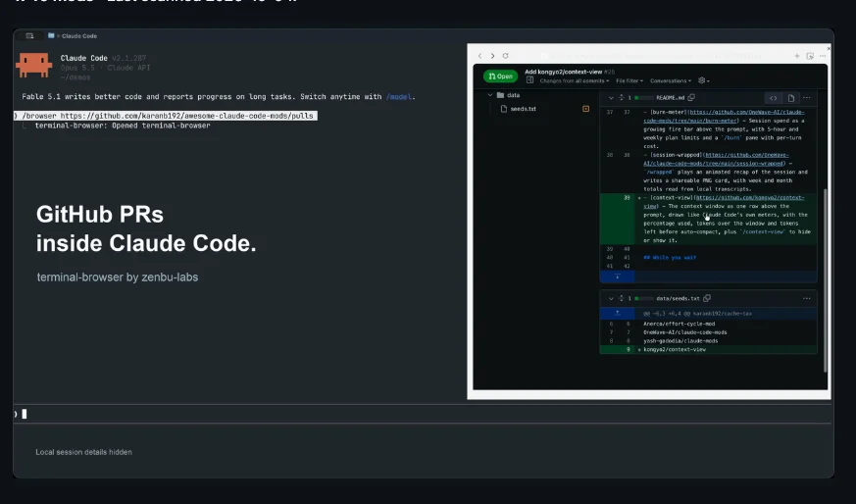Click the pull request title 'Add kongyo2/context-view'
Image resolution: width=856 pixels, height=504 pixels.
coord(564,72)
